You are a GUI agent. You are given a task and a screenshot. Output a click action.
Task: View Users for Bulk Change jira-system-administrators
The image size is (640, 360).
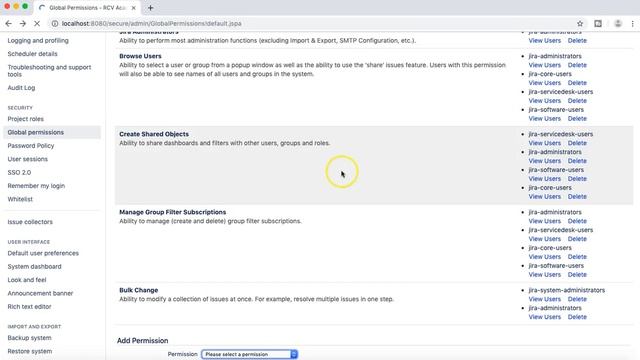(x=544, y=299)
